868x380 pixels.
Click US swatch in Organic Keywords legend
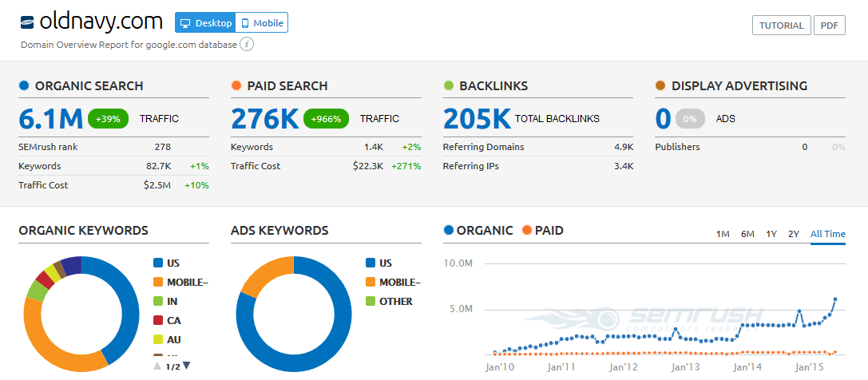[x=158, y=263]
